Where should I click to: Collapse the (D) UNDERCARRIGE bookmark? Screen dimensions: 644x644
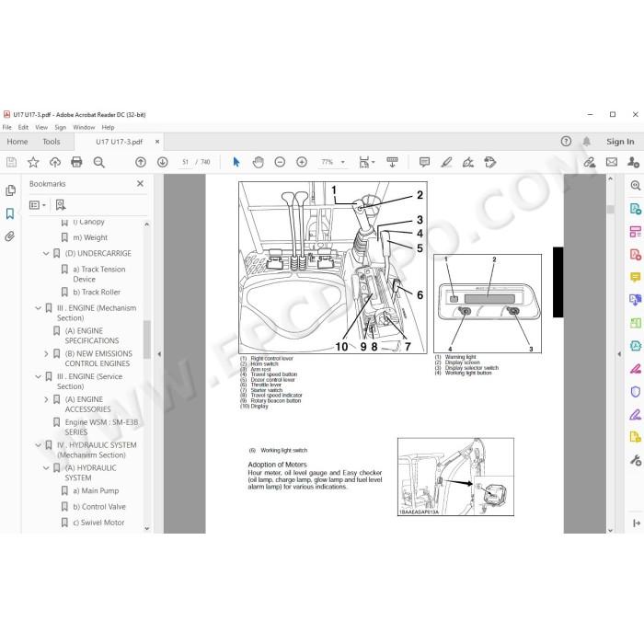click(x=46, y=253)
